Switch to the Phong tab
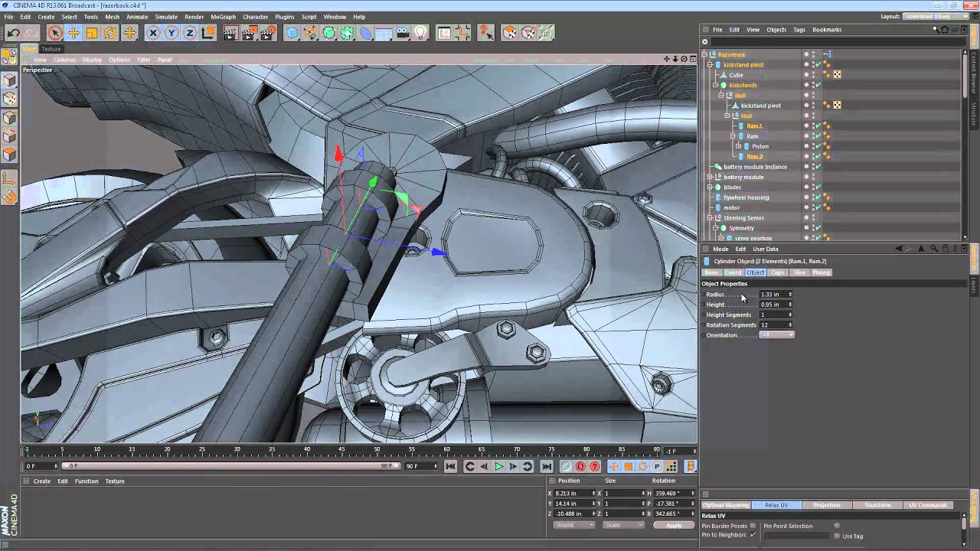 [821, 272]
